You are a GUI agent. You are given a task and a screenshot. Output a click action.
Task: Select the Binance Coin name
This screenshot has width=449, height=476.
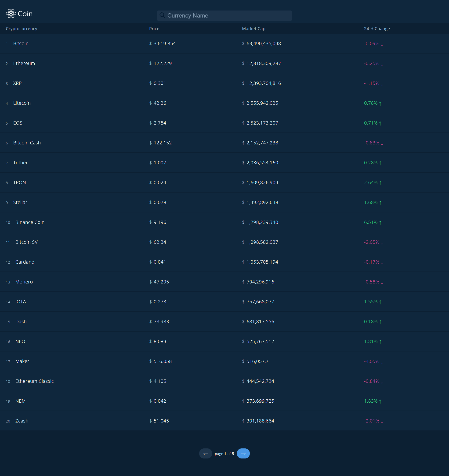(30, 222)
